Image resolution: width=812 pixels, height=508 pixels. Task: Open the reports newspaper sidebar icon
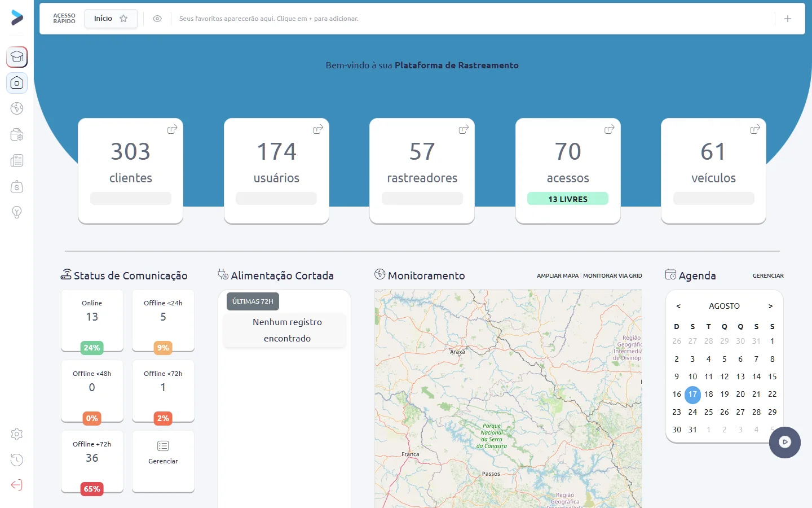click(17, 160)
